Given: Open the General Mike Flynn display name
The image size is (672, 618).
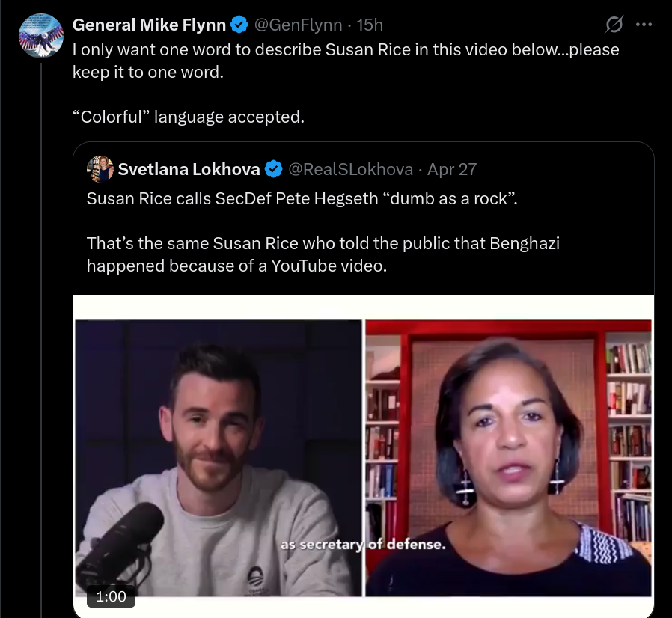Looking at the screenshot, I should tap(149, 25).
